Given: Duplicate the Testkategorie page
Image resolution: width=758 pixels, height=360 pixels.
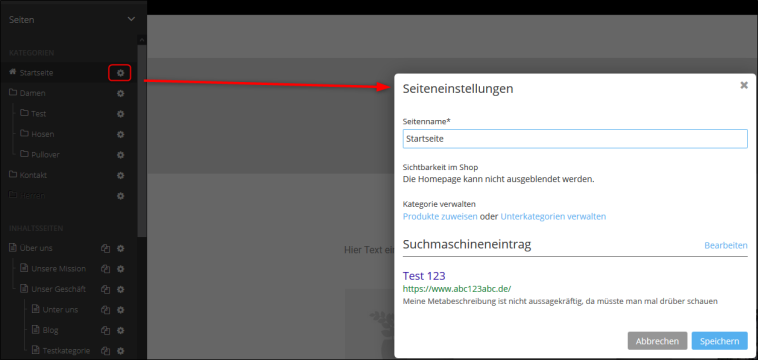Looking at the screenshot, I should coord(105,351).
